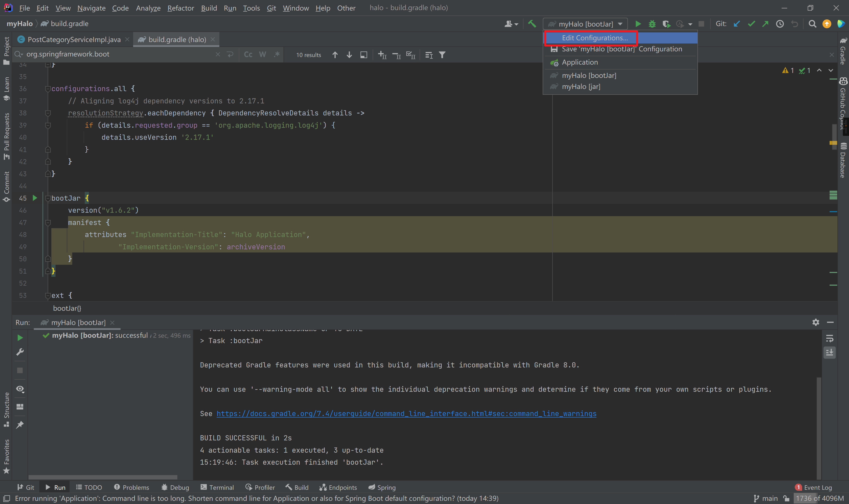
Task: Go to next search occurrence arrow
Action: pos(349,55)
